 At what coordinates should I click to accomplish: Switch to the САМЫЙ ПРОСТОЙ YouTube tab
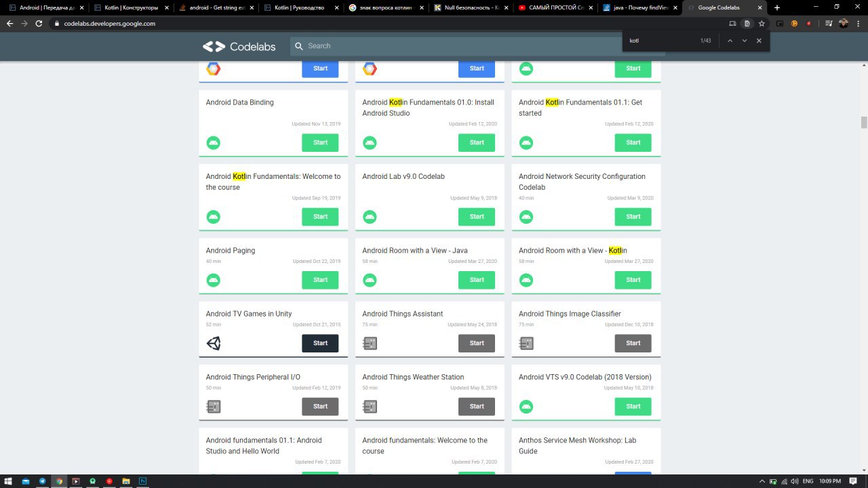click(555, 7)
